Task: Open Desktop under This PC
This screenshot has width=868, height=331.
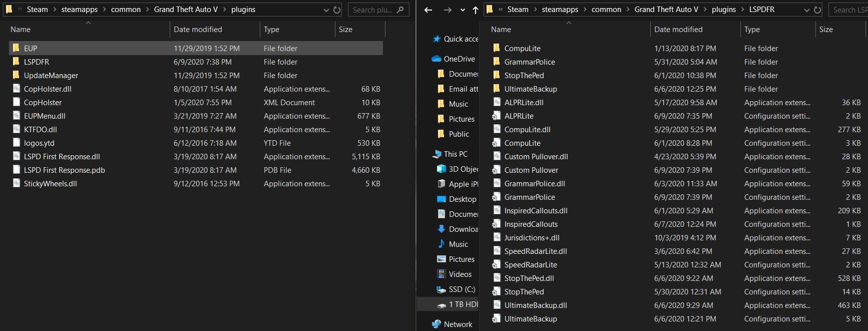Action: (x=457, y=199)
